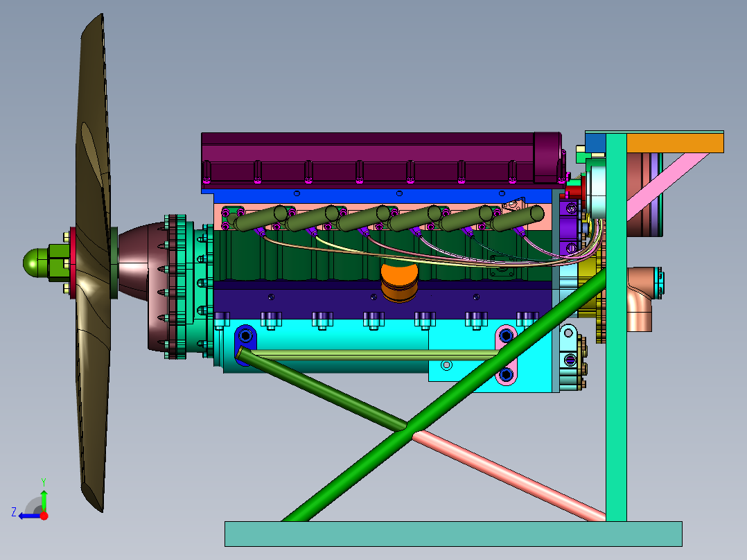Screen dimensions: 747x560
Task: Click the blue mounting lug on the oil pan
Action: pos(245,345)
